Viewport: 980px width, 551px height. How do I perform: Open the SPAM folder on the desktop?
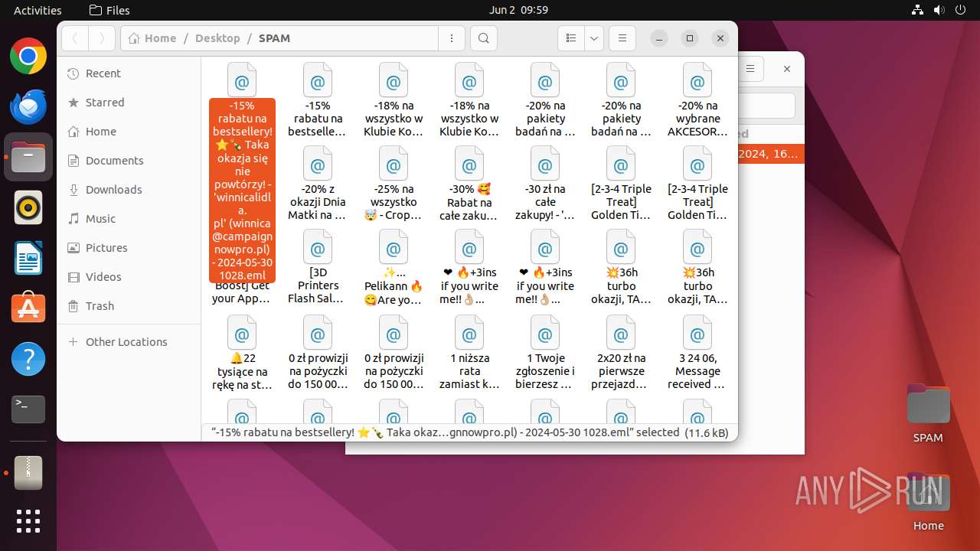928,414
